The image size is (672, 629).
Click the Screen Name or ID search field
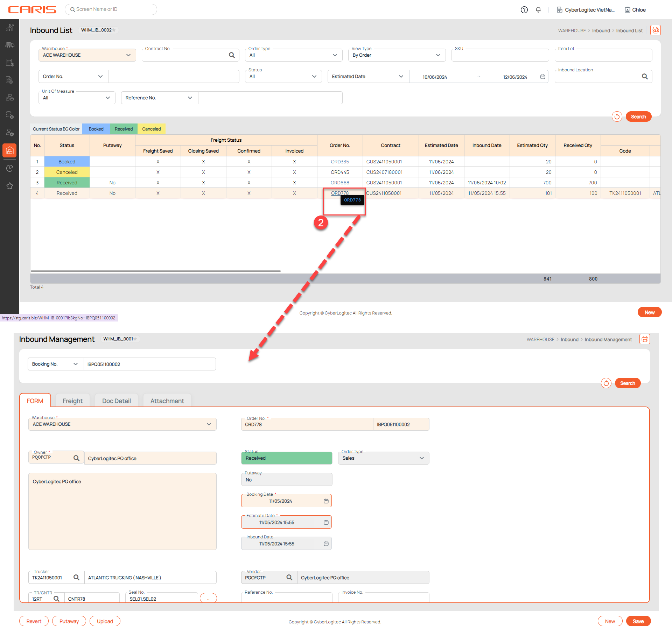click(111, 9)
